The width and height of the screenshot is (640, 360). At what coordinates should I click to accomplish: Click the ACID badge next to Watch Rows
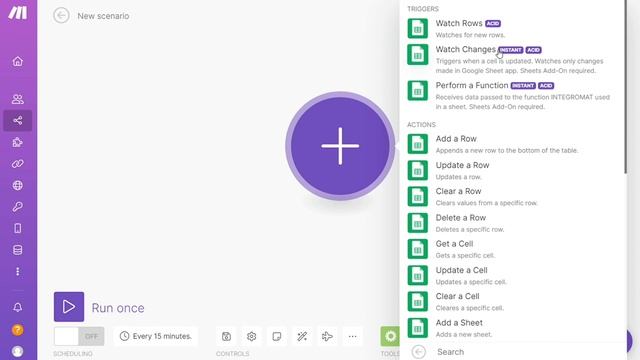[x=493, y=24]
